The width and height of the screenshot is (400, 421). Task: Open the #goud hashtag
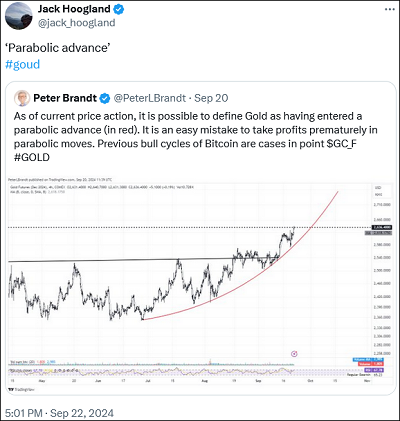pyautogui.click(x=23, y=64)
